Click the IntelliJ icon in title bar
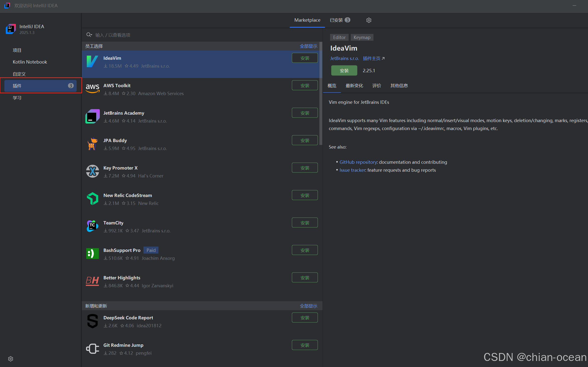This screenshot has width=588, height=367. [x=7, y=5]
